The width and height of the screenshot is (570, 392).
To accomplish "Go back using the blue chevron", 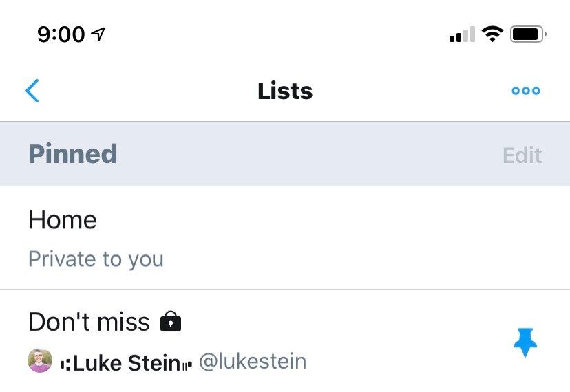I will [32, 91].
